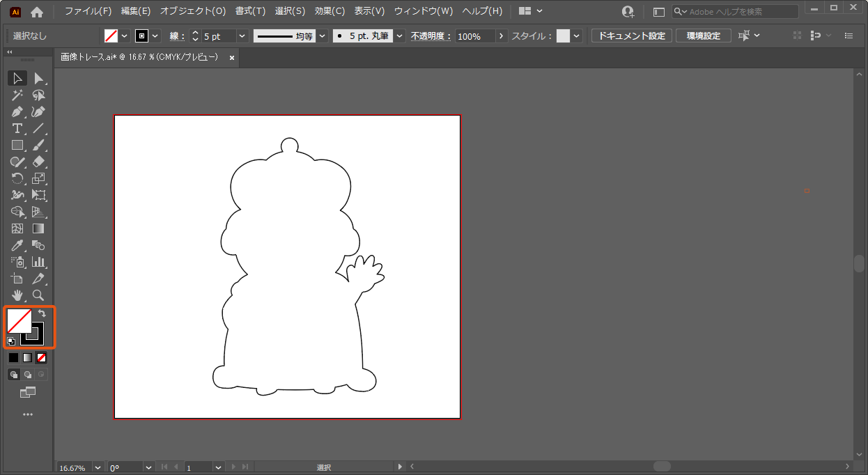Open the Edit Toolbar three-dots button
The image size is (868, 475).
[28, 414]
